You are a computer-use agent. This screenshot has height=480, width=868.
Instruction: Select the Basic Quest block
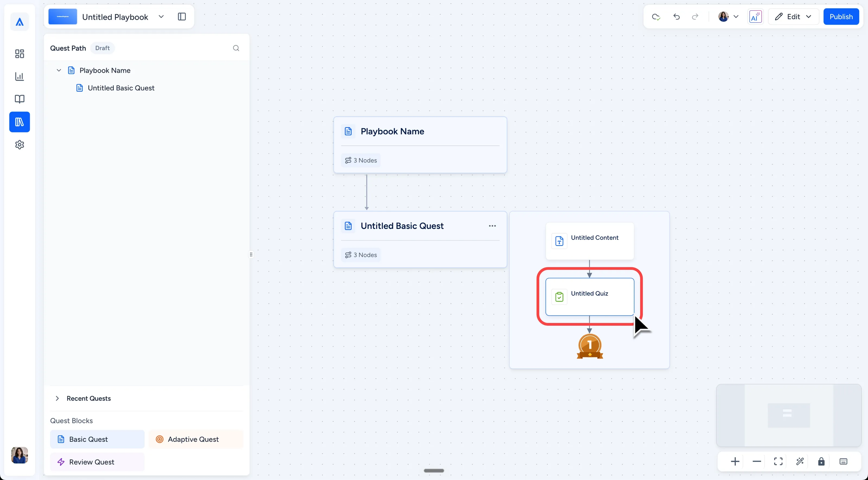(97, 439)
